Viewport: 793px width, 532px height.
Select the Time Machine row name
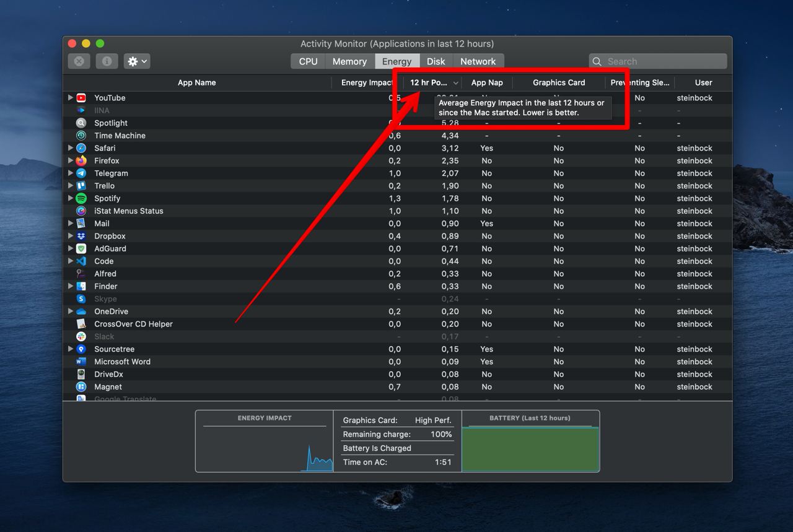coord(120,136)
